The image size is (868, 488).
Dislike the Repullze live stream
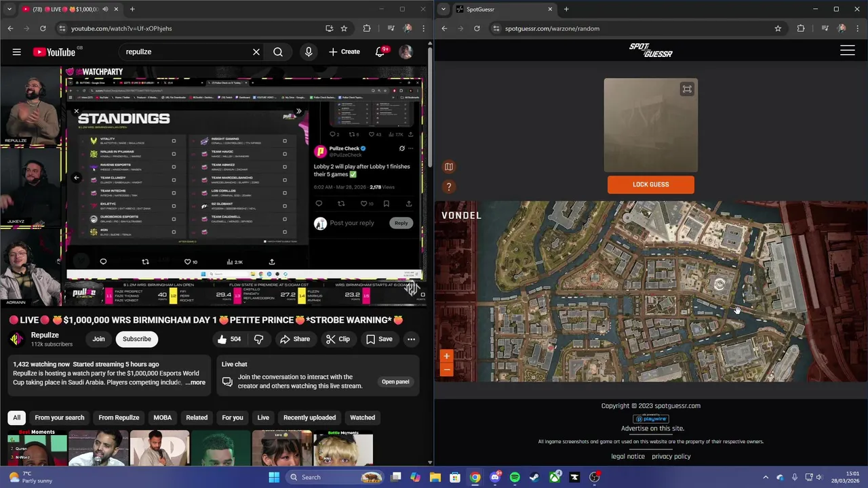pos(258,339)
